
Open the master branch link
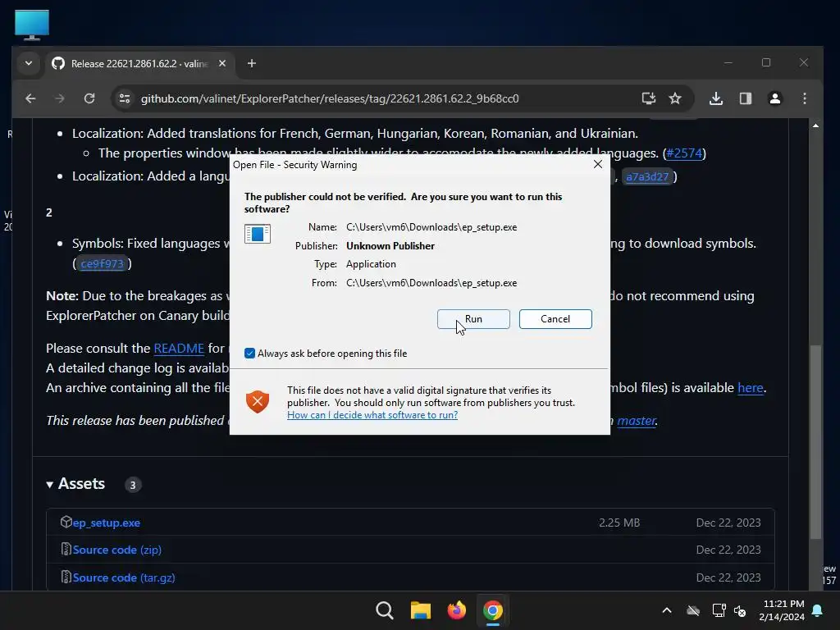[x=636, y=421]
